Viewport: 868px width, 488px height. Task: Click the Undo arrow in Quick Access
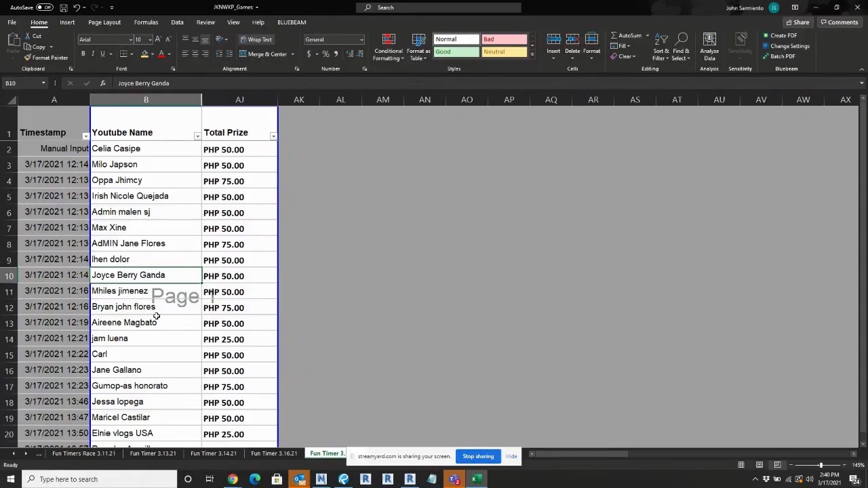(x=77, y=7)
